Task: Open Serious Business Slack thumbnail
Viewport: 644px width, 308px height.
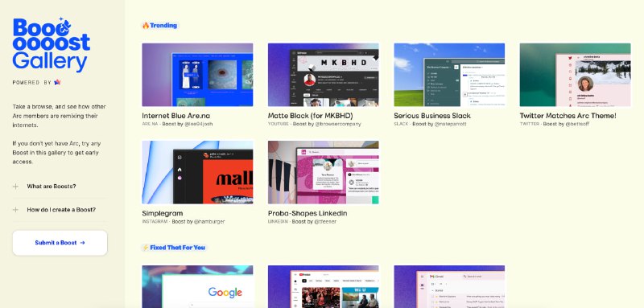Action: click(x=449, y=75)
